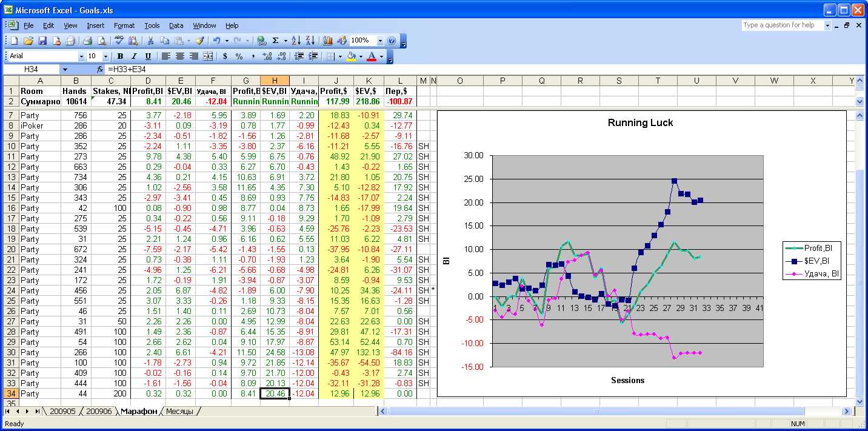
Task: Toggle bold formatting
Action: (120, 56)
